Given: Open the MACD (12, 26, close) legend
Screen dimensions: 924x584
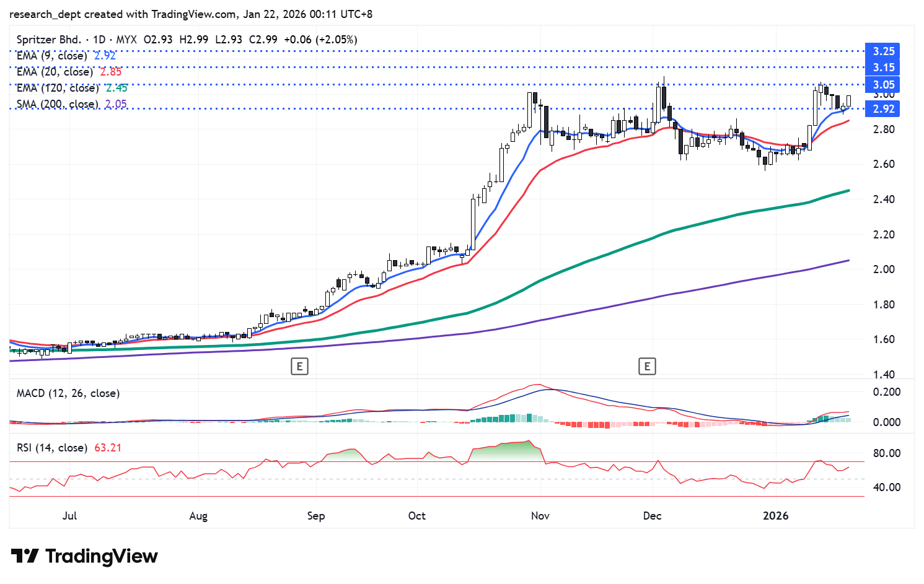Looking at the screenshot, I should click(x=68, y=393).
